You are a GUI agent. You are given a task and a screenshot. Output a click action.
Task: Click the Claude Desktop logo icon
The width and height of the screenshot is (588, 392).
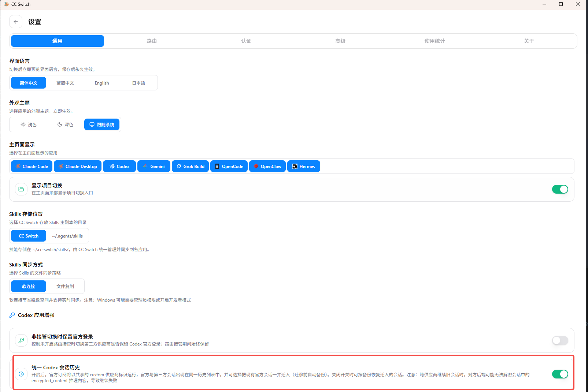tap(61, 166)
